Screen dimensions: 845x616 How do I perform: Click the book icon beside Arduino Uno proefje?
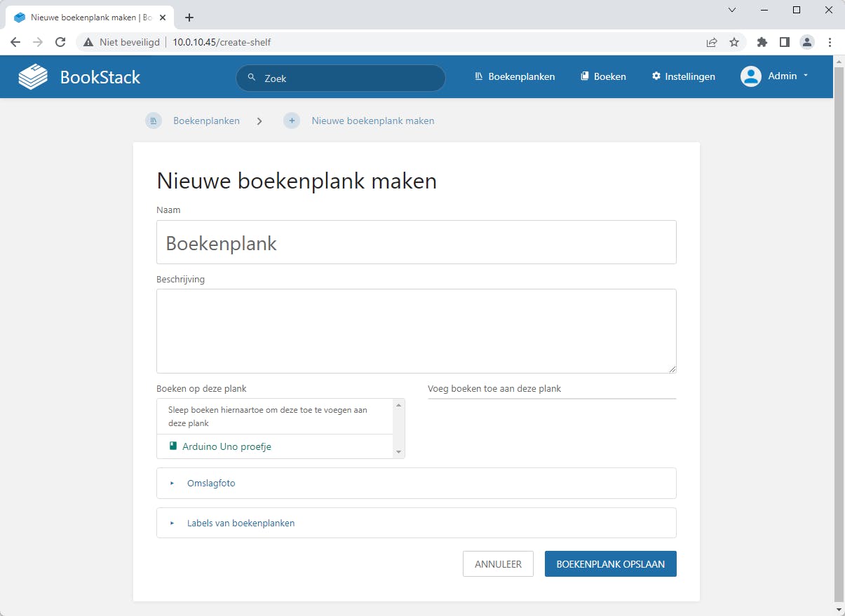[x=173, y=446]
